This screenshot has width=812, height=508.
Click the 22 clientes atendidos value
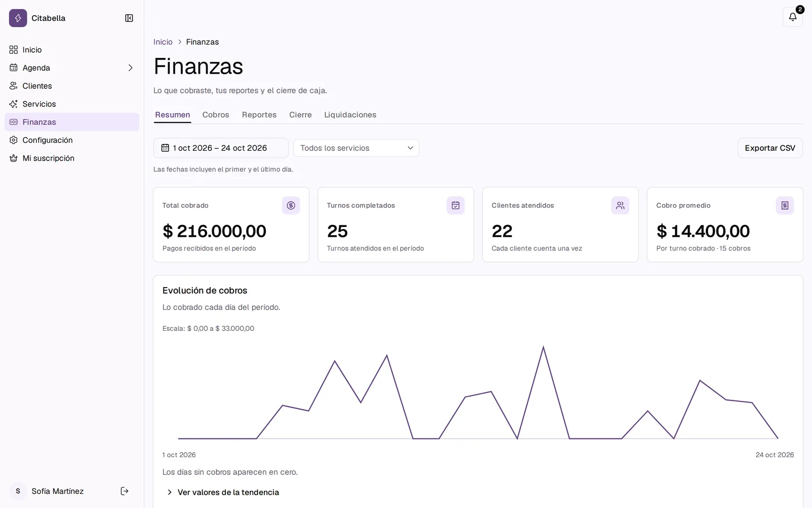click(502, 231)
